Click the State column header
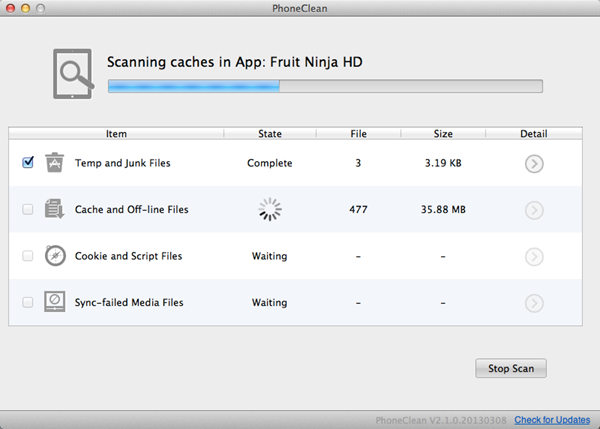 pos(269,133)
